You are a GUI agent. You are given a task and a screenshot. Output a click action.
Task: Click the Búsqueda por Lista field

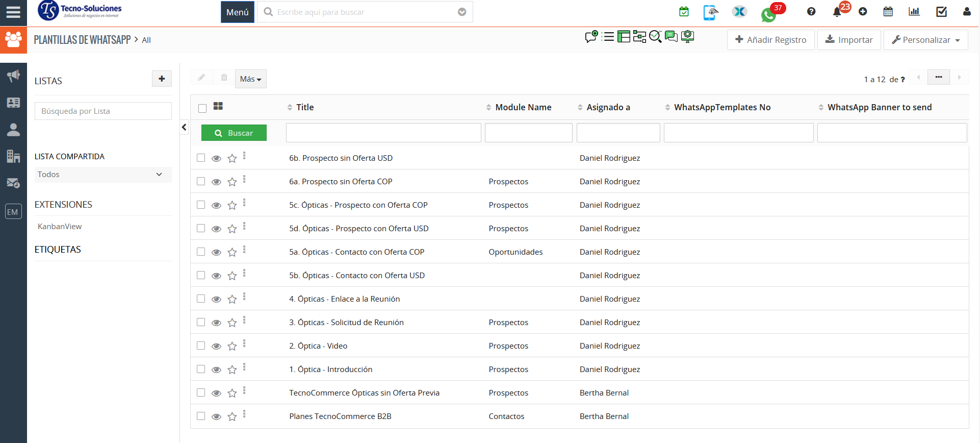click(x=103, y=111)
